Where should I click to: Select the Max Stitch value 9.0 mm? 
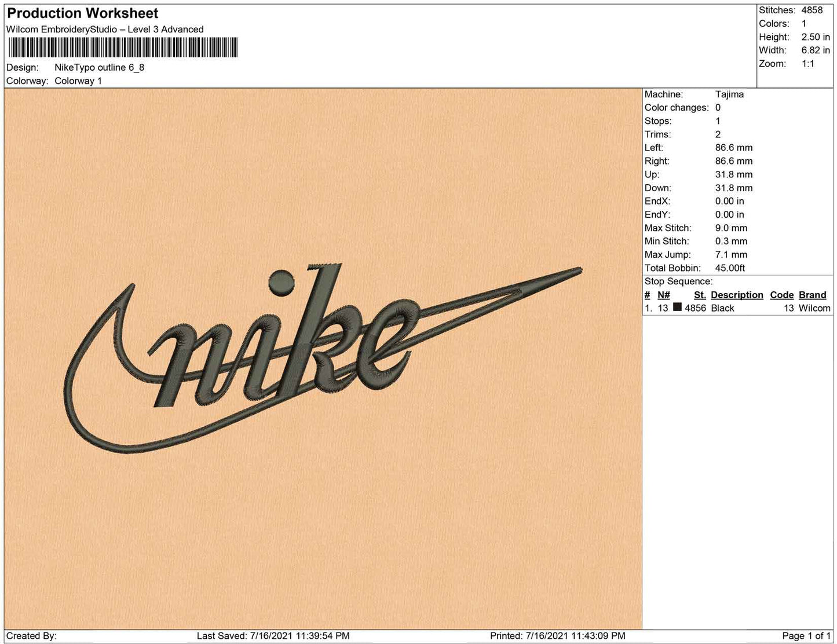[731, 228]
